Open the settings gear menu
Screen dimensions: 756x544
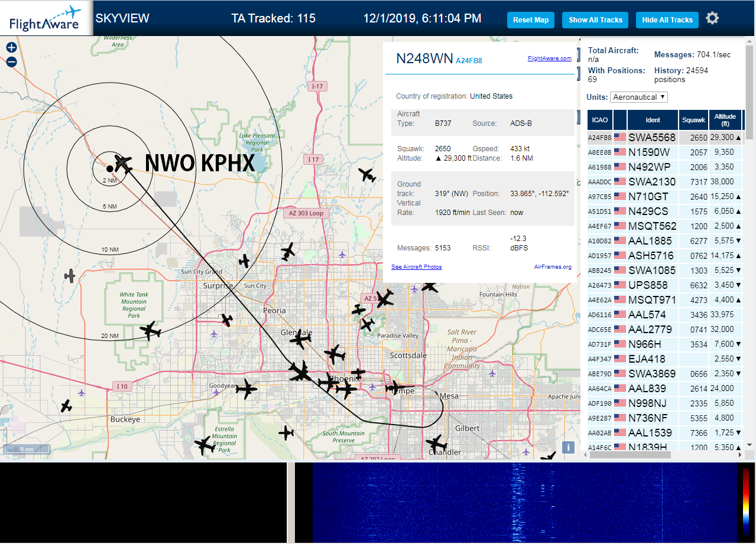(x=712, y=18)
